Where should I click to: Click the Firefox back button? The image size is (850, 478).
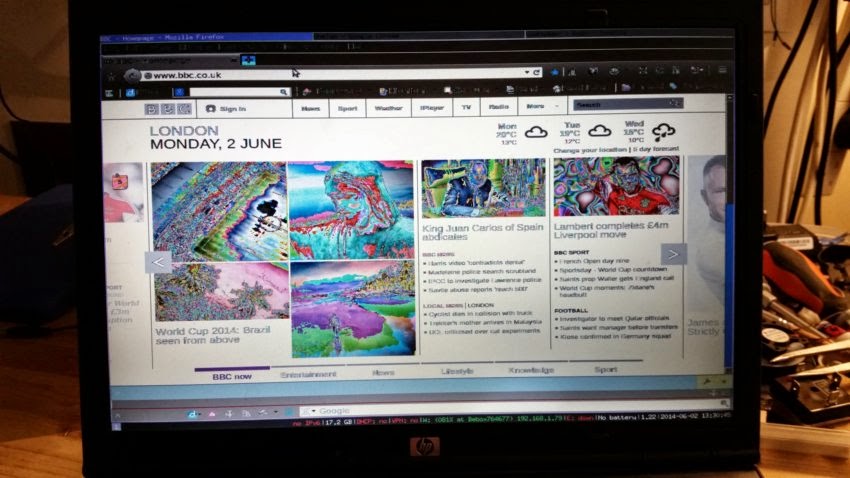[131, 75]
